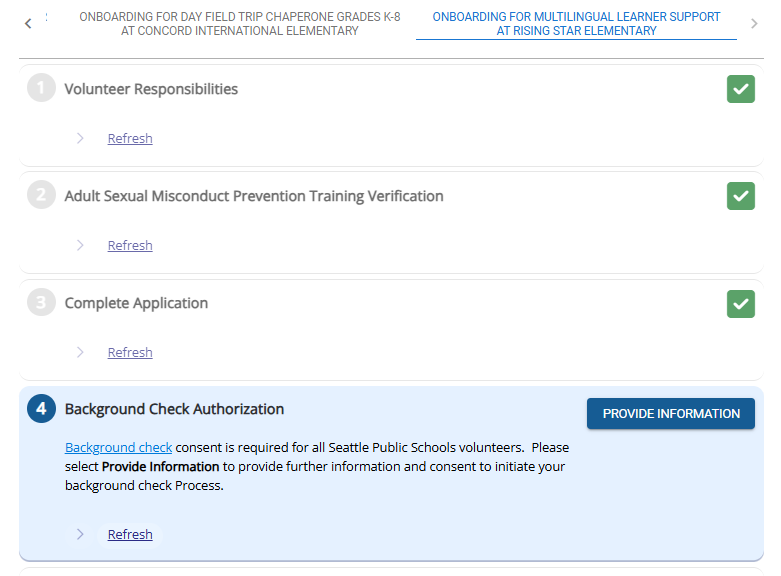This screenshot has width=781, height=576.
Task: Click green checkmark for Misconduct Prevention Training
Action: coord(740,196)
